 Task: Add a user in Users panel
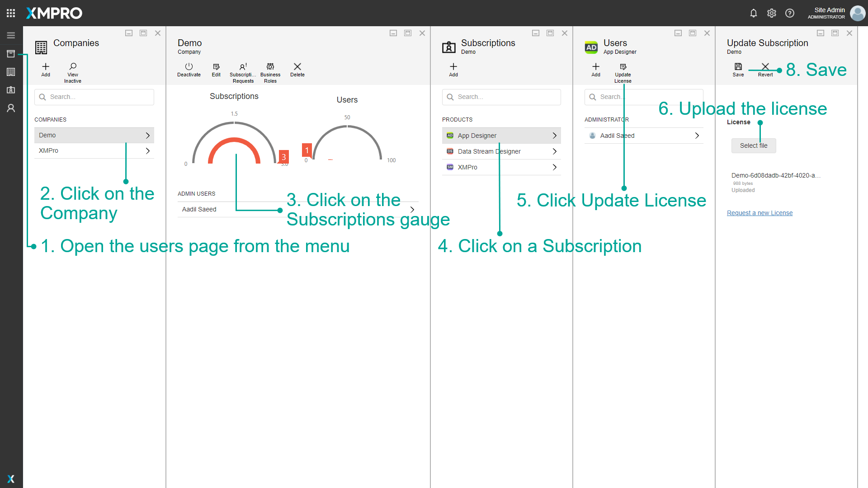click(x=596, y=70)
